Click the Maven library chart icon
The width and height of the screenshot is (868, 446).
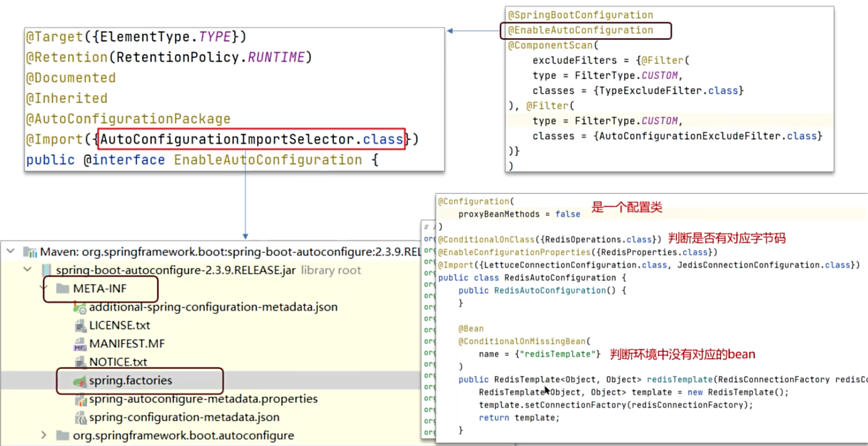coord(30,252)
